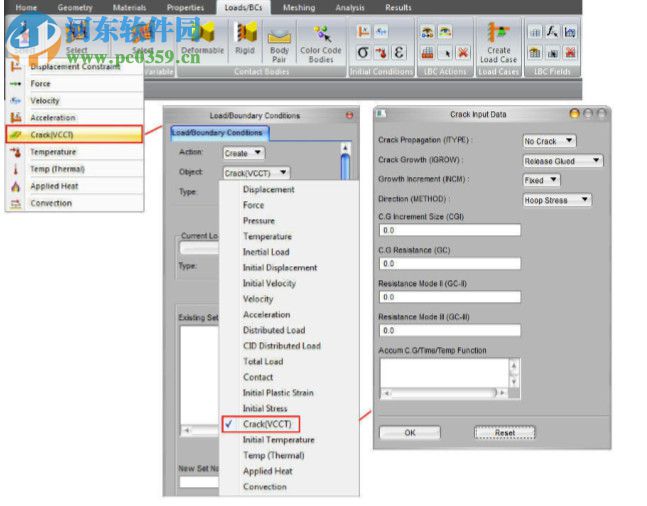
Task: Switch to the Geometry ribbon tab
Action: click(75, 7)
